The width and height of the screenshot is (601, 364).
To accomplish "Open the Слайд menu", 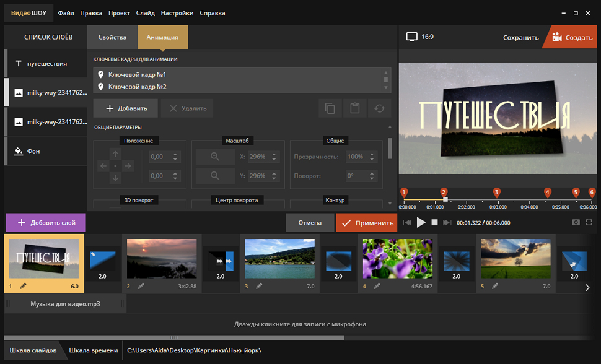I will (145, 13).
